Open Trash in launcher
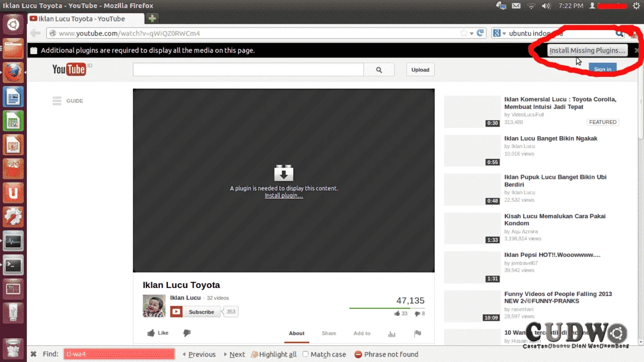The image size is (644, 362). pyautogui.click(x=13, y=349)
